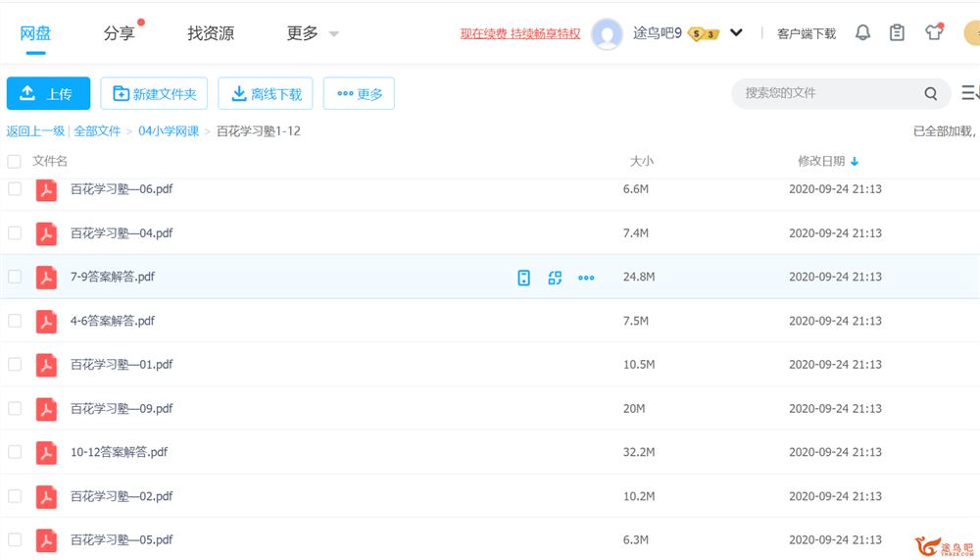Open the 找资源 tab
The height and width of the screenshot is (560, 980).
tap(211, 33)
